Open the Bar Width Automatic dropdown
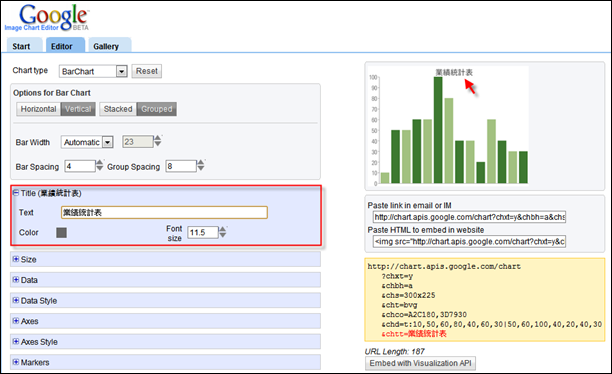612x374 pixels. [87, 142]
